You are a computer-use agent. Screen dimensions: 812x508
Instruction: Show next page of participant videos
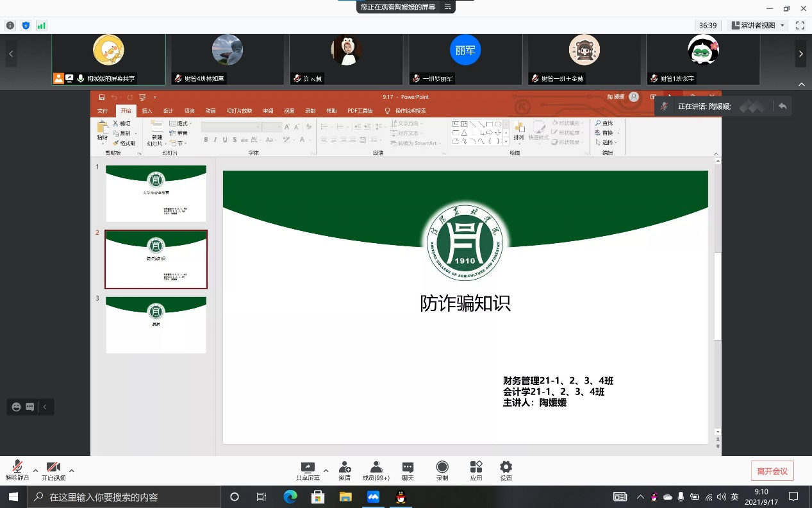pyautogui.click(x=800, y=55)
